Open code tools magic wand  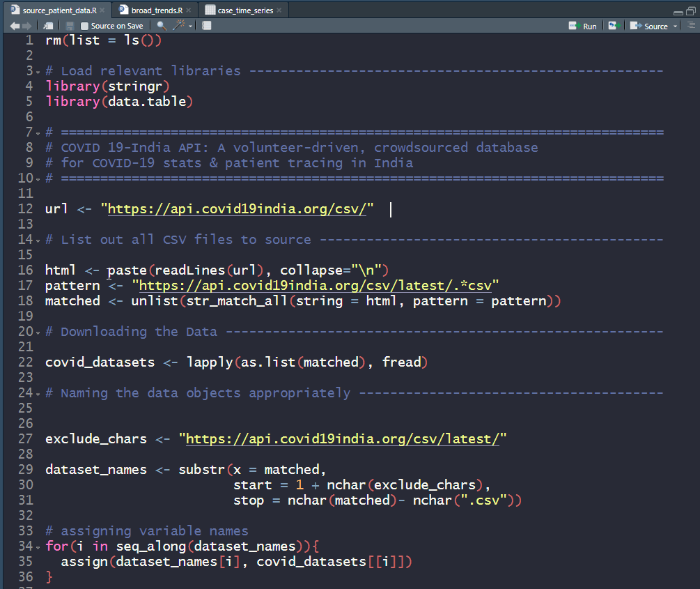tap(178, 26)
